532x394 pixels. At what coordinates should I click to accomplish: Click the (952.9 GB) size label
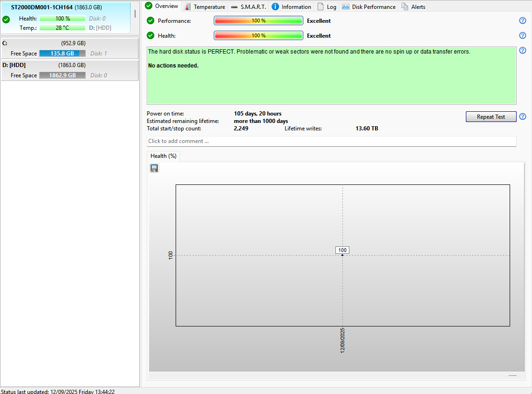pos(73,43)
